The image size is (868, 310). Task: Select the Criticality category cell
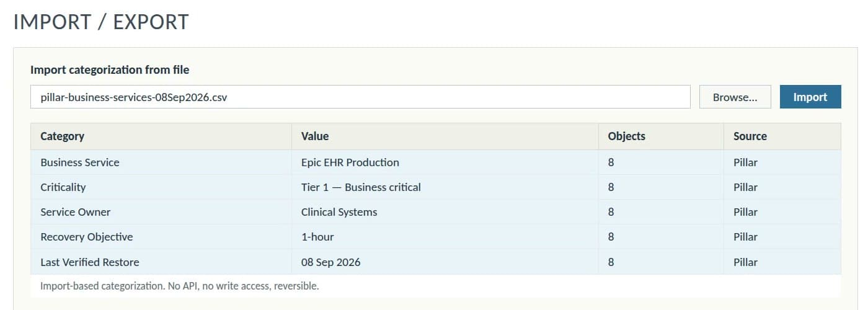pyautogui.click(x=161, y=187)
